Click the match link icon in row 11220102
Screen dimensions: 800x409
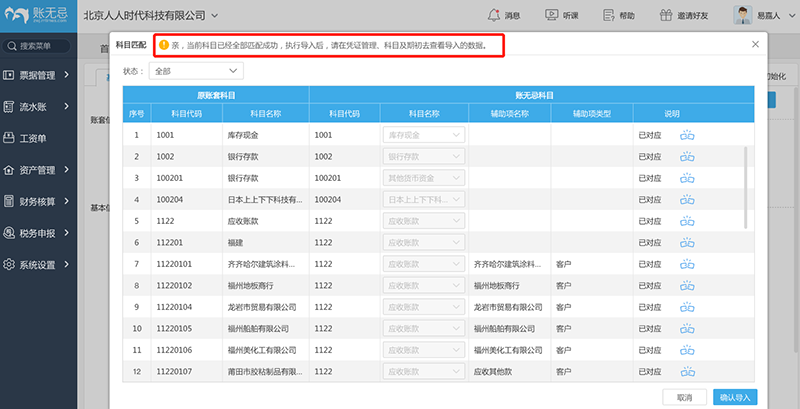tap(687, 286)
